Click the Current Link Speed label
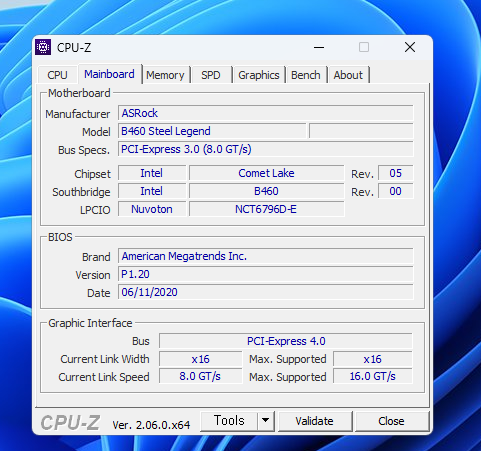This screenshot has width=481, height=451. coord(104,377)
